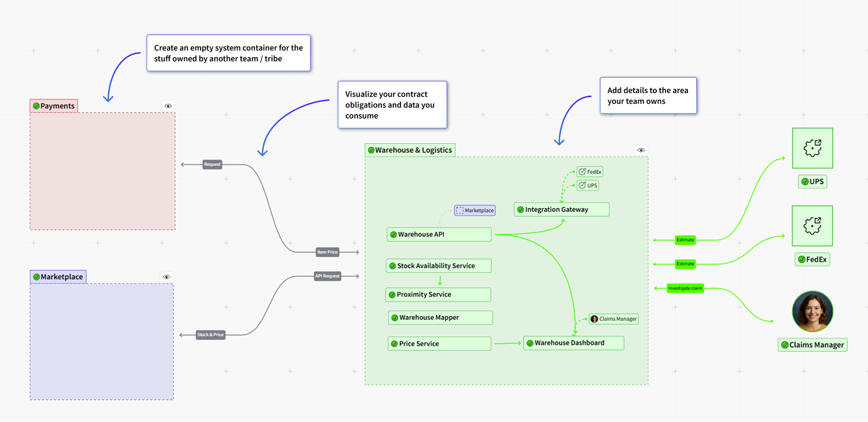Click the UPS external system gear icon
Screen dimensions: 868x422
812,148
